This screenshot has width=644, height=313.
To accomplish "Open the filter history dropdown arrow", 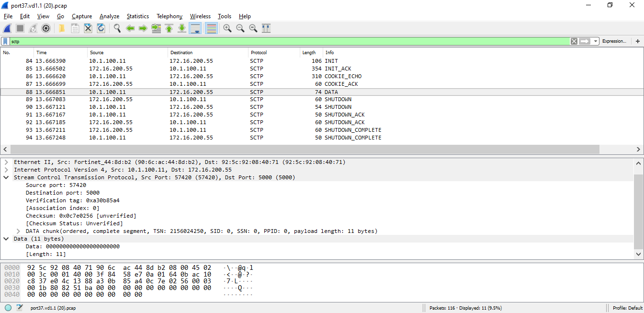I will (x=596, y=41).
